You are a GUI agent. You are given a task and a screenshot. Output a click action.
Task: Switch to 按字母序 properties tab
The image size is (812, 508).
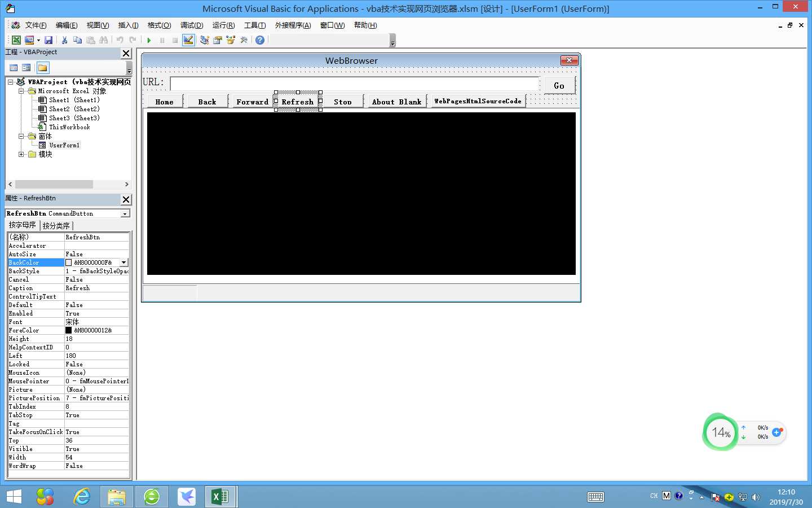[23, 225]
